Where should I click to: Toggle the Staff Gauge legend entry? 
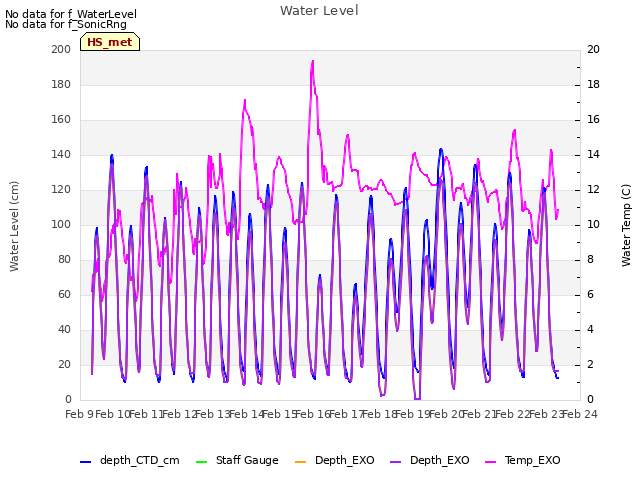click(x=237, y=460)
